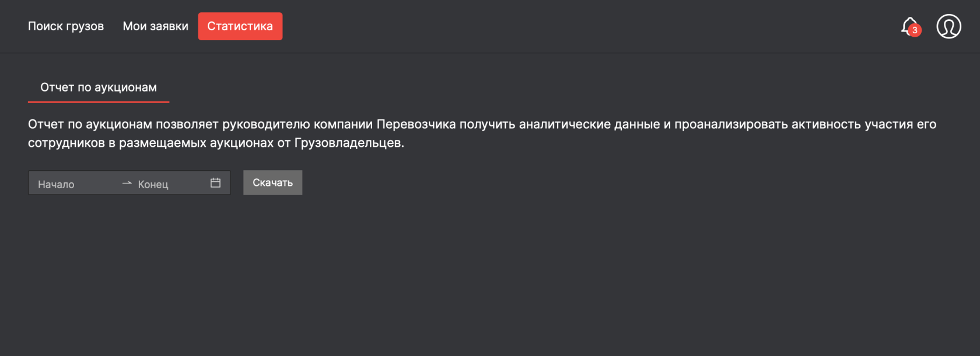980x356 pixels.
Task: Select the profile silhouette in top right corner
Action: click(948, 26)
